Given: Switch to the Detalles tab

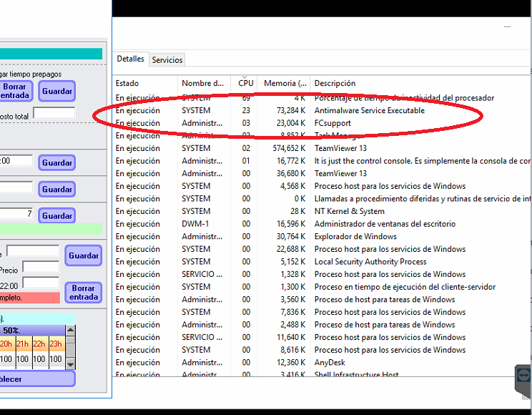Looking at the screenshot, I should tap(130, 59).
